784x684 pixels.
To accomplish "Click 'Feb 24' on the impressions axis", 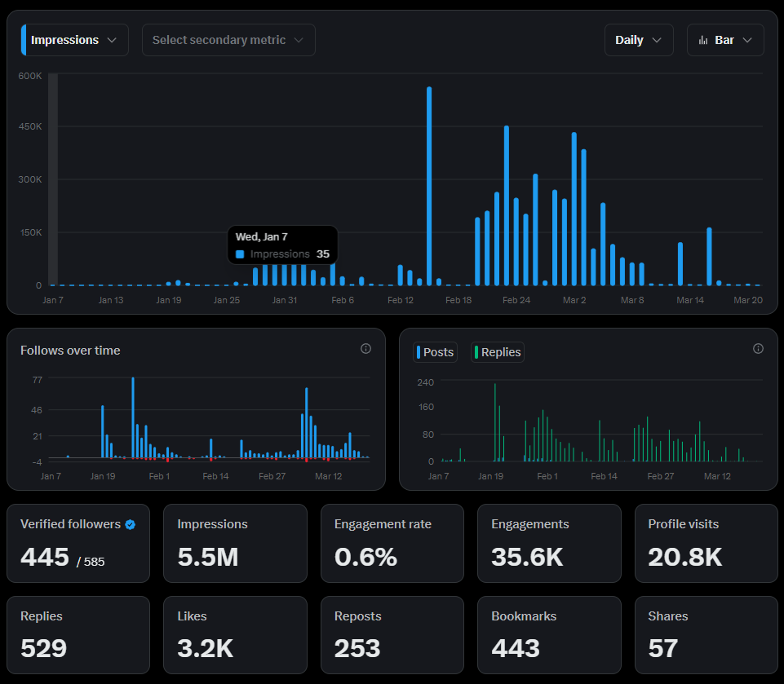I will click(x=516, y=300).
